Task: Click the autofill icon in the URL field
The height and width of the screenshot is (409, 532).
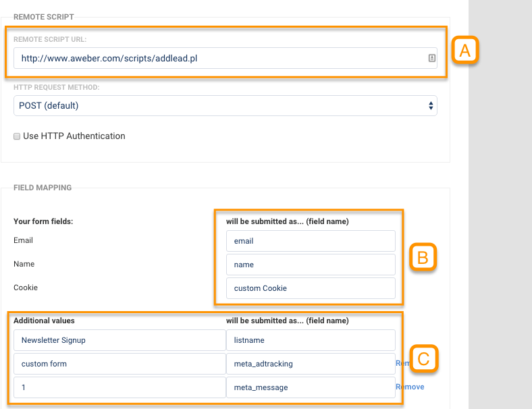Action: [x=432, y=59]
